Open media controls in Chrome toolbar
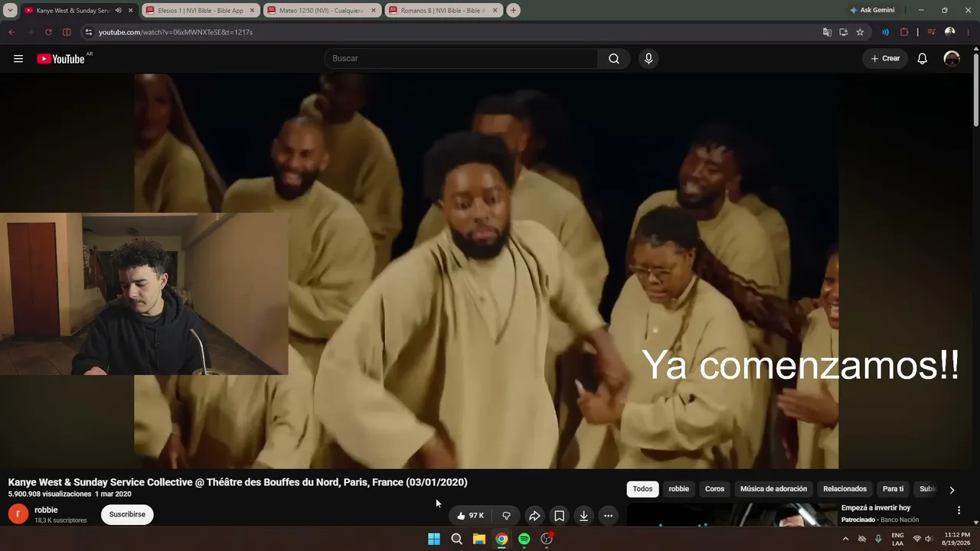The height and width of the screenshot is (551, 980). coord(931,32)
